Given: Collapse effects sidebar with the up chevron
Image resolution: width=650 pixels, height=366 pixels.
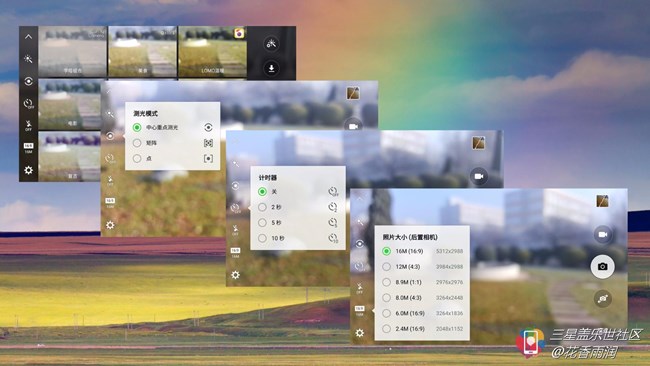Looking at the screenshot, I should pos(28,36).
